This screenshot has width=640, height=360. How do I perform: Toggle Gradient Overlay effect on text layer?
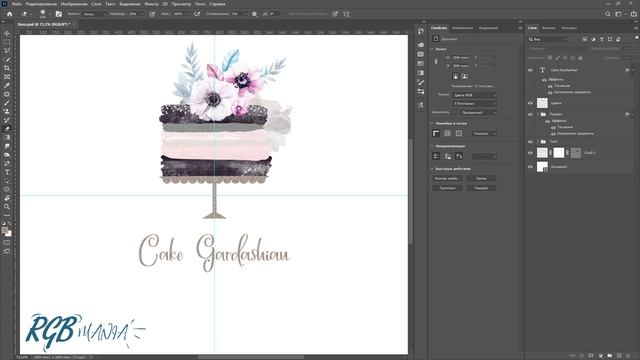(550, 93)
